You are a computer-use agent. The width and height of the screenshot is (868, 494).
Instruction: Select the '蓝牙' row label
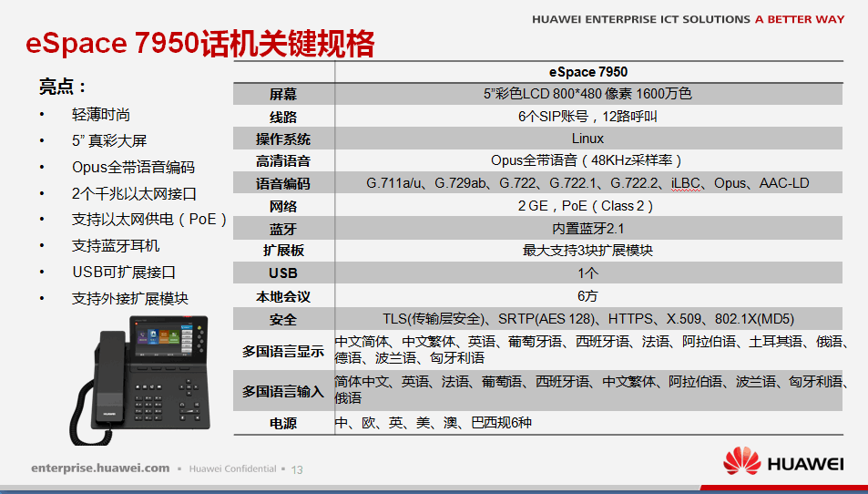[283, 229]
